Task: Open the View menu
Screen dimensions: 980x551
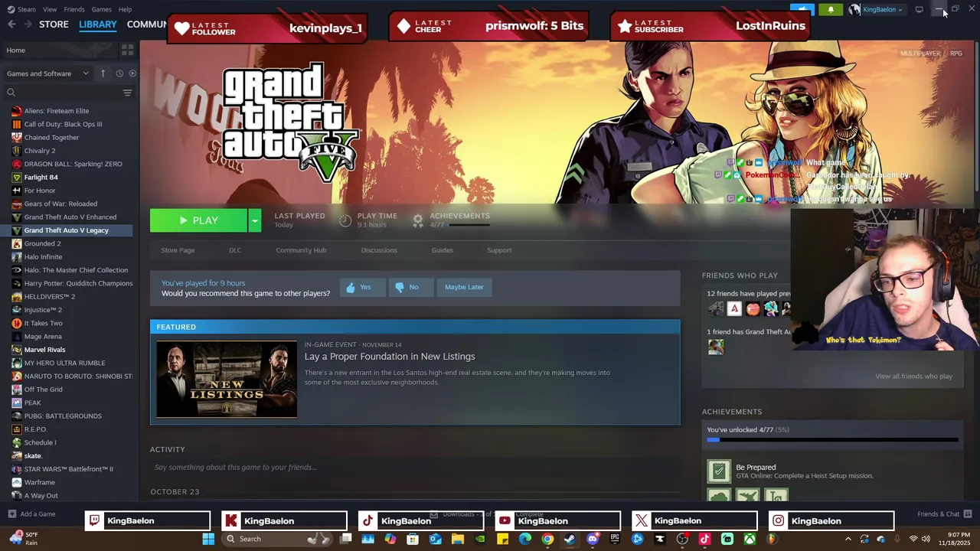Action: [x=50, y=9]
